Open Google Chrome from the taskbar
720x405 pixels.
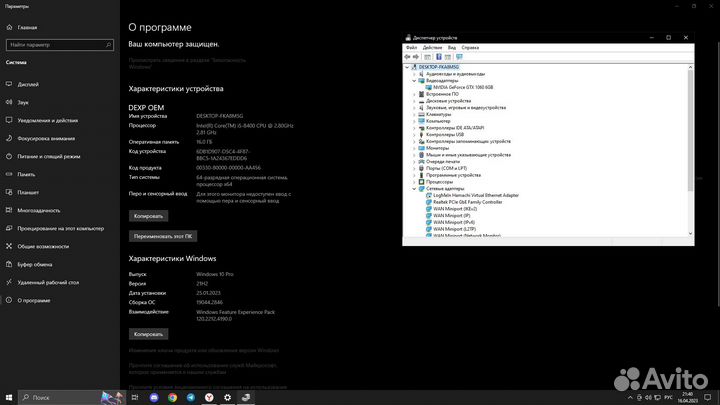pyautogui.click(x=172, y=398)
